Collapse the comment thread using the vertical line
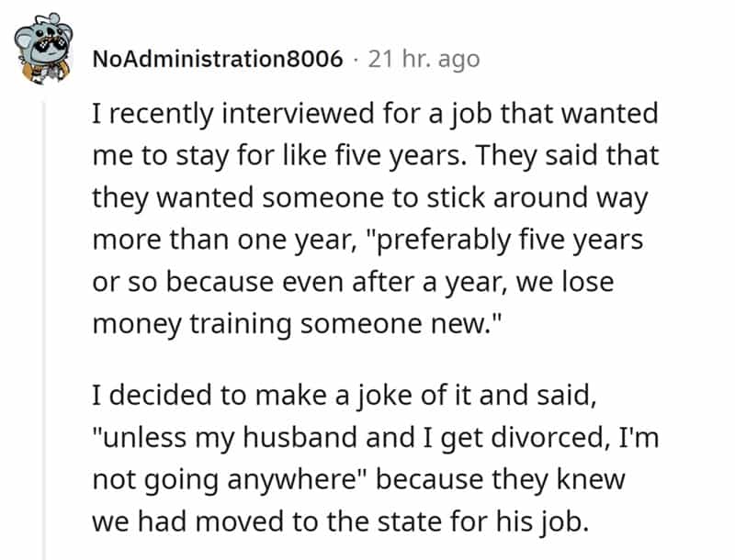This screenshot has height=560, width=735. pyautogui.click(x=44, y=321)
